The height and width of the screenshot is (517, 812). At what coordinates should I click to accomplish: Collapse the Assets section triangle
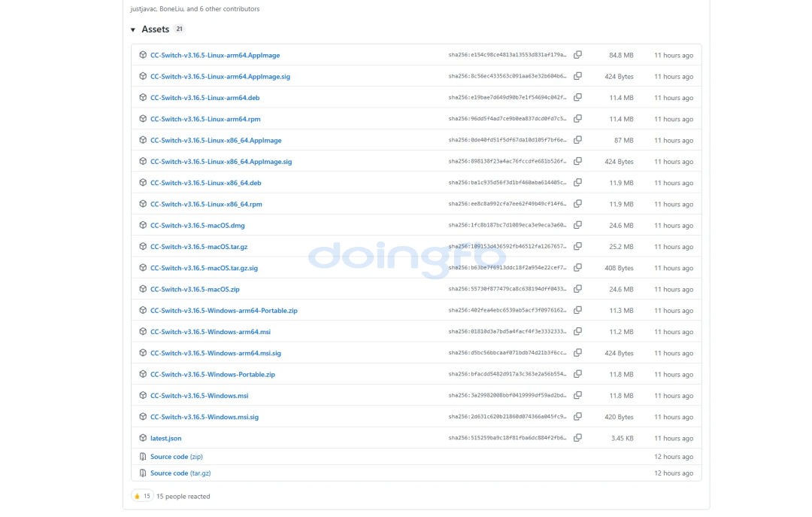pos(133,30)
